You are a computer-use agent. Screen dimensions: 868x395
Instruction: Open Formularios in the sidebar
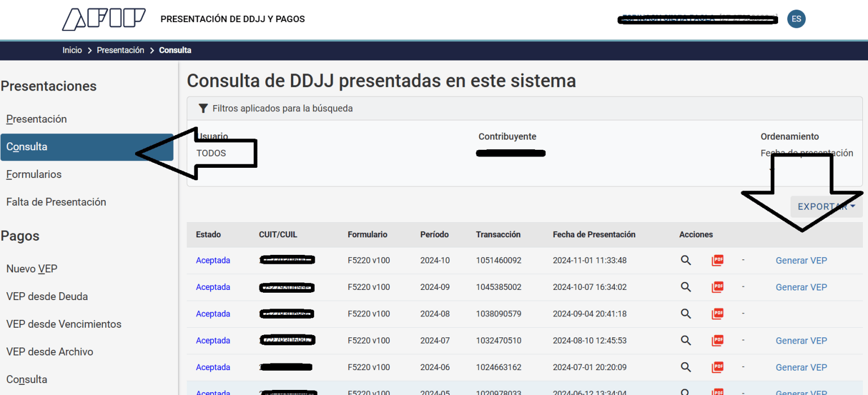pos(34,175)
